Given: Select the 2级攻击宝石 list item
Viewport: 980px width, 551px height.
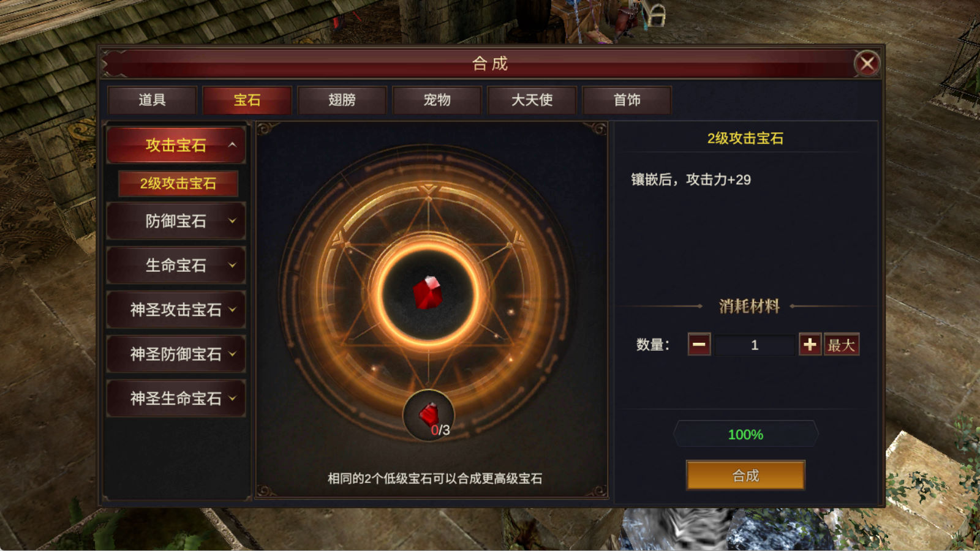Looking at the screenshot, I should click(x=178, y=184).
